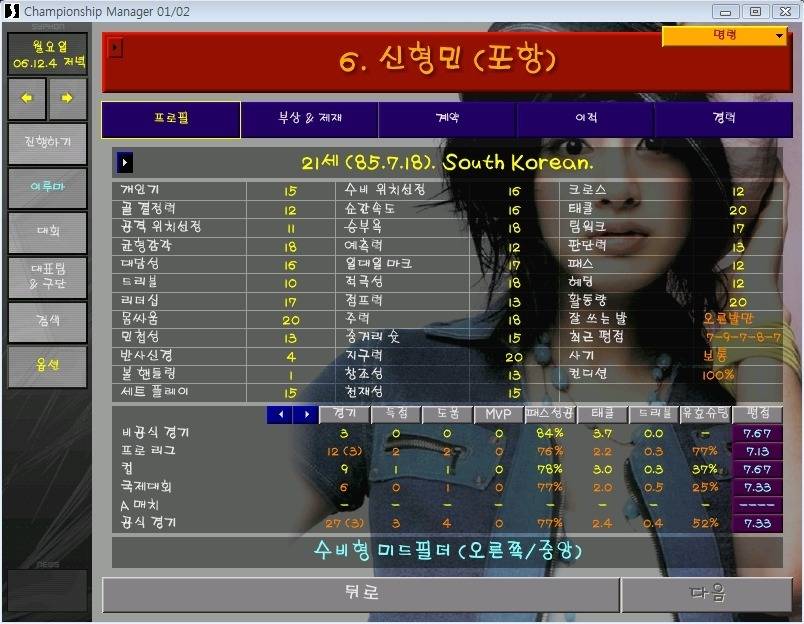Click the right arrow above the statistics table
Image resolution: width=804 pixels, height=624 pixels.
(307, 413)
